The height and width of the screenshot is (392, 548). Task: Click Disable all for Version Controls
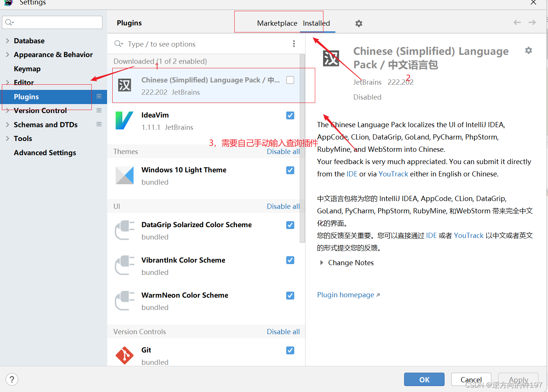tap(283, 332)
